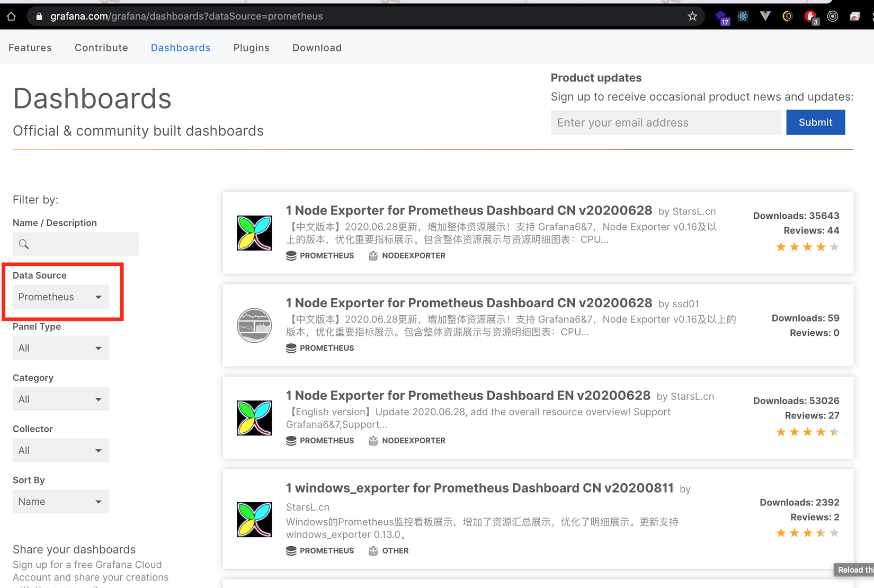The image size is (874, 588).
Task: Click star rating of windows_exporter dashboard
Action: [x=807, y=533]
